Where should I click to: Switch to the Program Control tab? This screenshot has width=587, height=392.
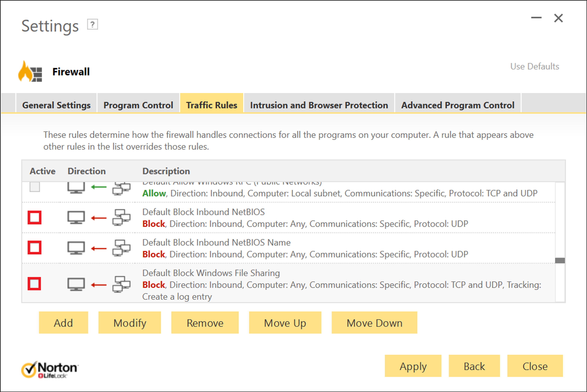coord(138,105)
